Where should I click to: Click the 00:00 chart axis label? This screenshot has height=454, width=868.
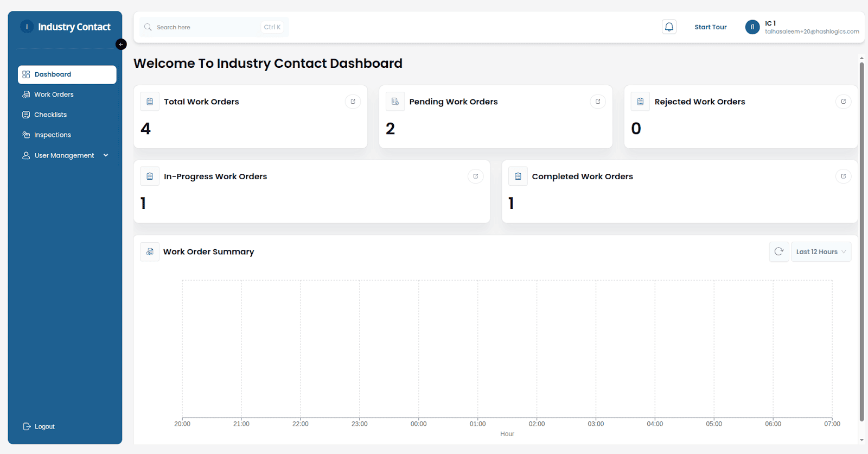(419, 424)
